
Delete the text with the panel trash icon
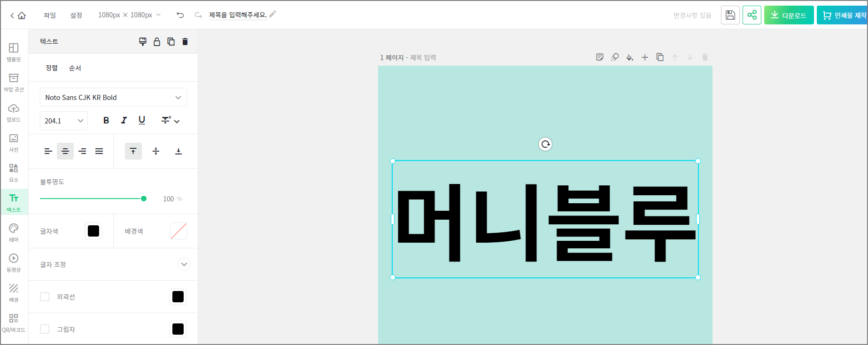pyautogui.click(x=185, y=42)
